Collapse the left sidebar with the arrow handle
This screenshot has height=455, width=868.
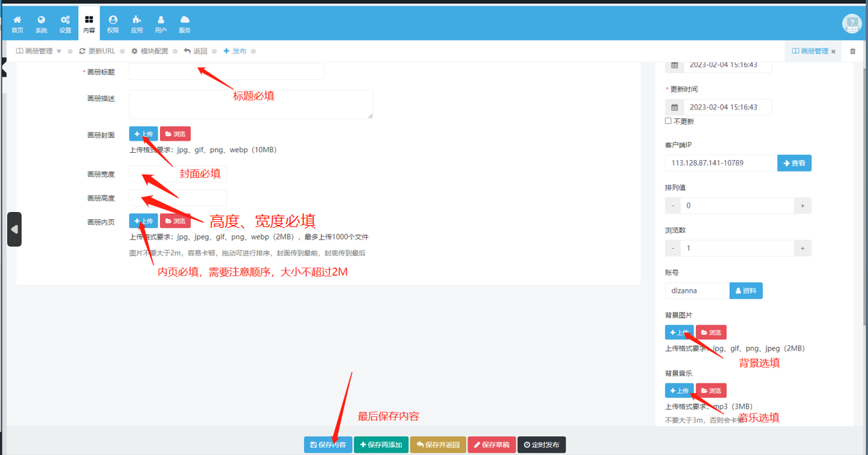14,229
